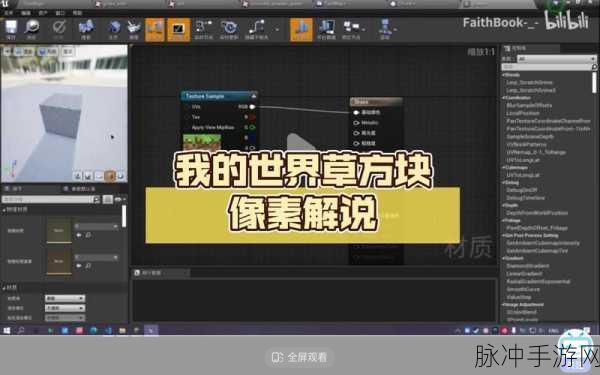600x375 pixels.
Task: Select the sphere preview mesh icon in viewport
Action: click(x=88, y=176)
